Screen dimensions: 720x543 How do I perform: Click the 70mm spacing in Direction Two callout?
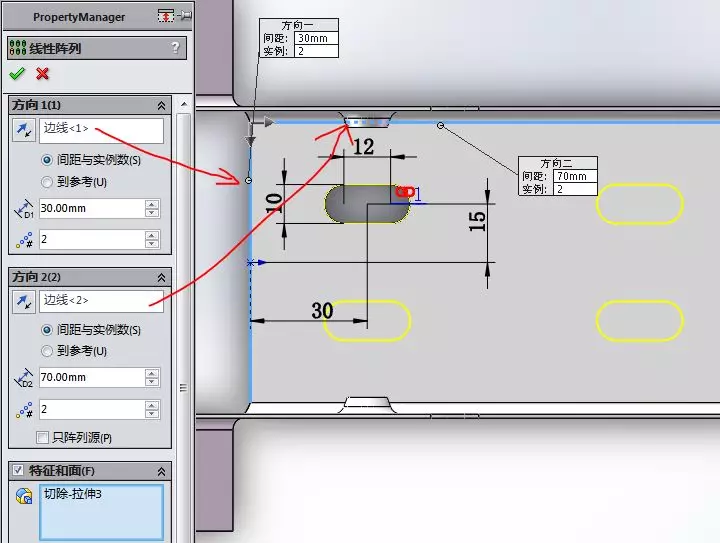coord(575,176)
